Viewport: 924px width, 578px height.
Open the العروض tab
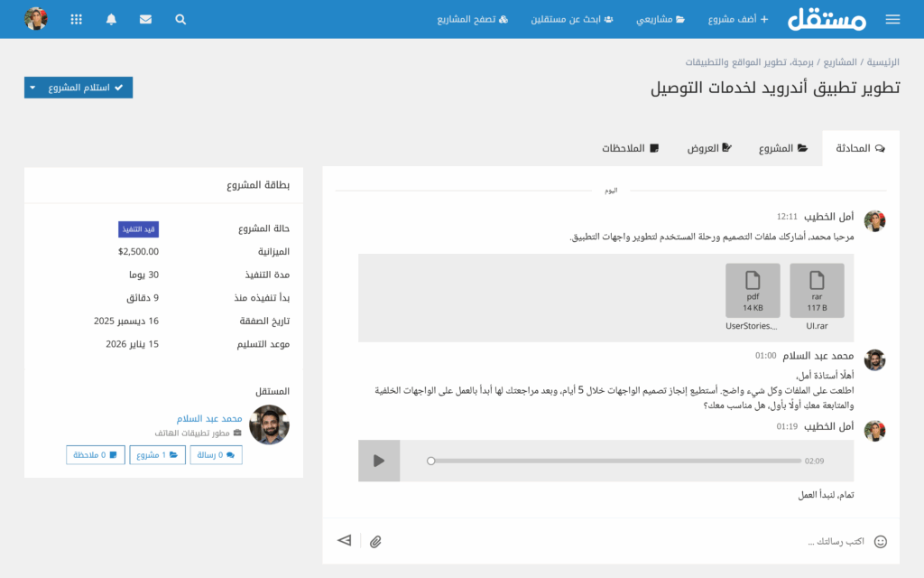[x=709, y=148]
